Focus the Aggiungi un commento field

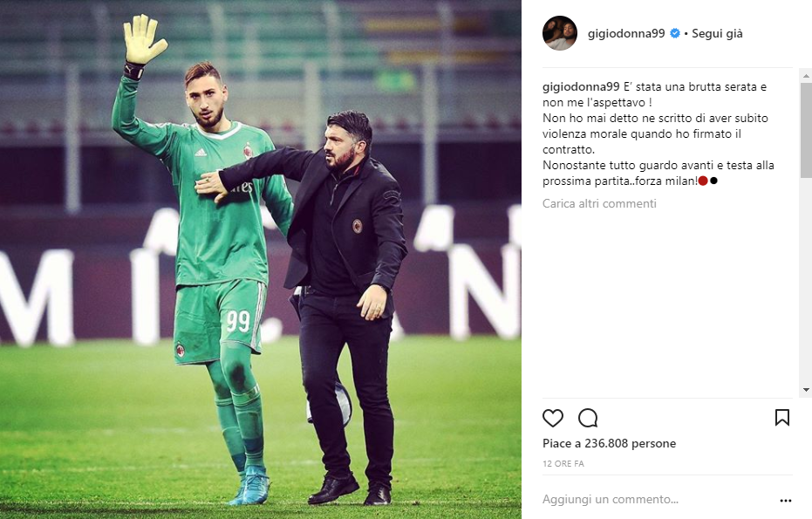[658, 499]
